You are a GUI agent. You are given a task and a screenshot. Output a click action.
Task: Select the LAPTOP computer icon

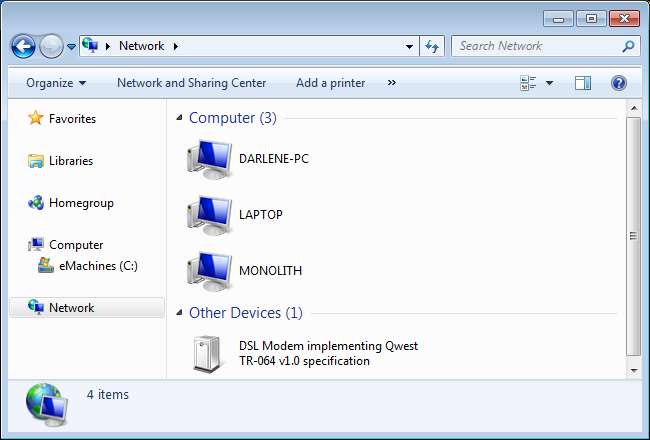209,216
